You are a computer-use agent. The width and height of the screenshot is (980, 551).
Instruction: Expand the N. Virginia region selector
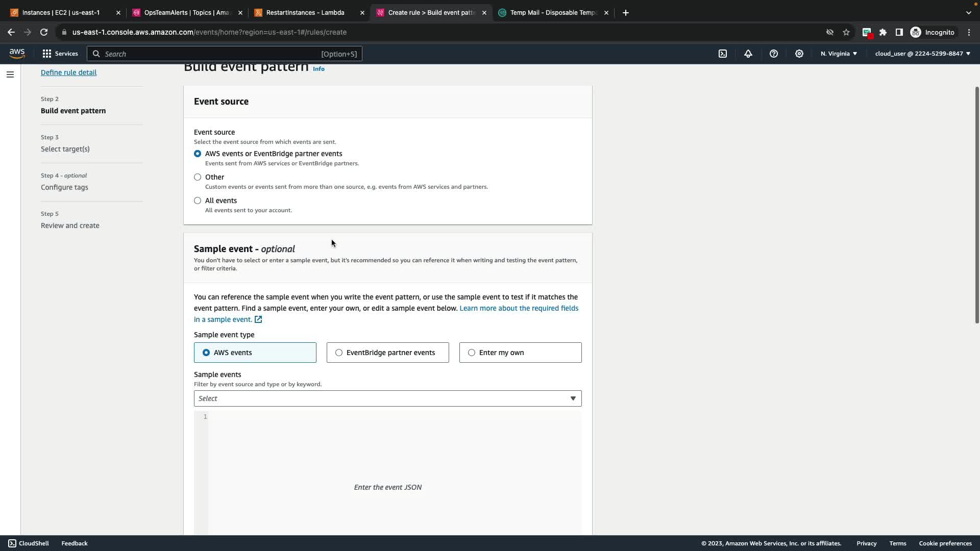click(x=839, y=54)
